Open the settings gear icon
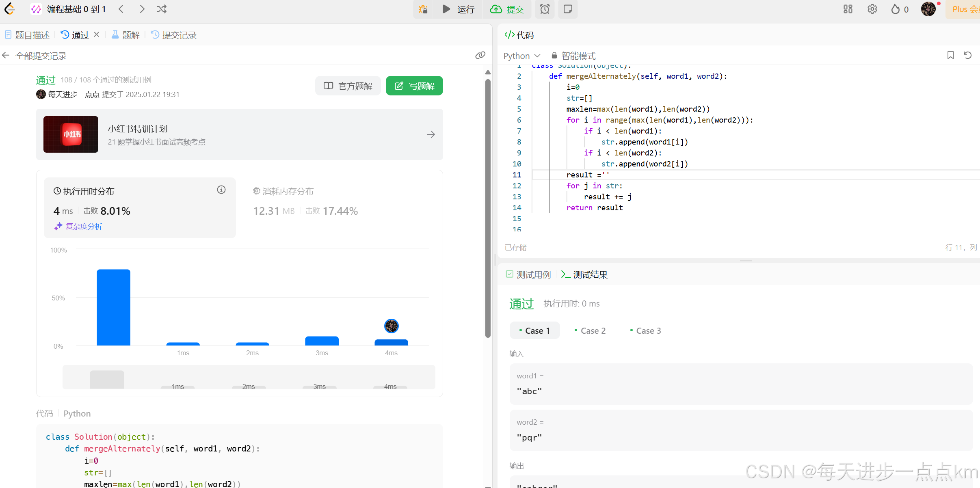The image size is (980, 488). click(872, 9)
